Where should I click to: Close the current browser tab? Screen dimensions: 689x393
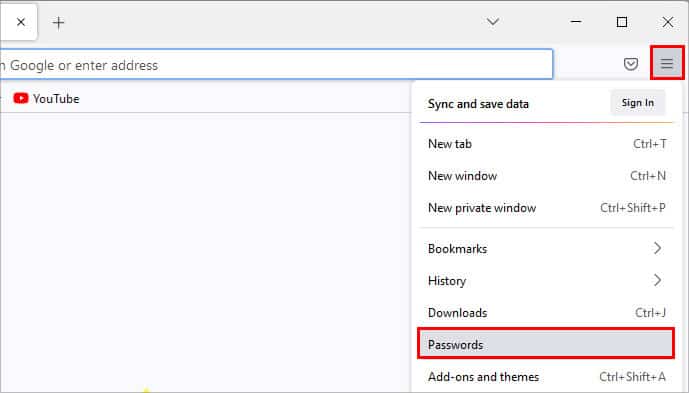(x=21, y=22)
